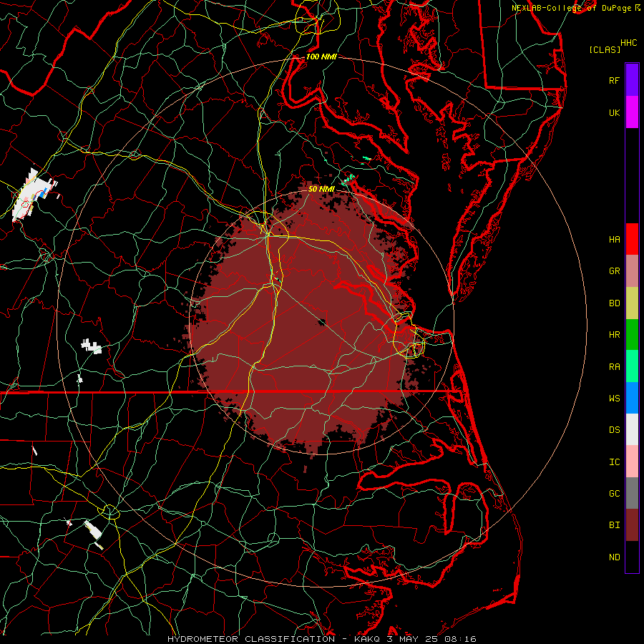Select the GR pink legend swatch
644x644 pixels.
632,271
